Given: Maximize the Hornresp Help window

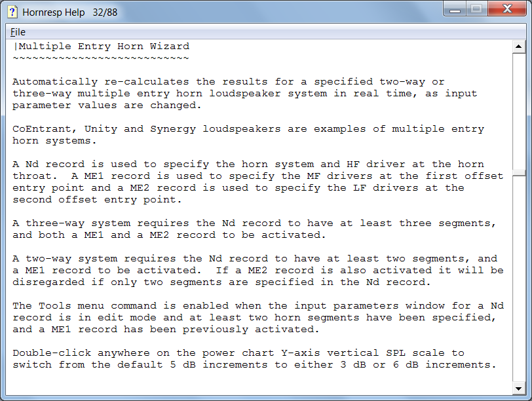Looking at the screenshot, I should point(476,9).
